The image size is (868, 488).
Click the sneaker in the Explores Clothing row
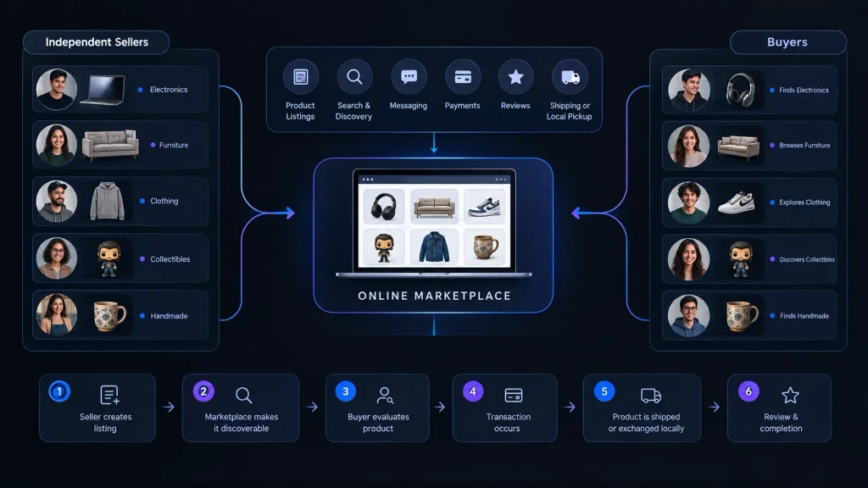pyautogui.click(x=737, y=202)
